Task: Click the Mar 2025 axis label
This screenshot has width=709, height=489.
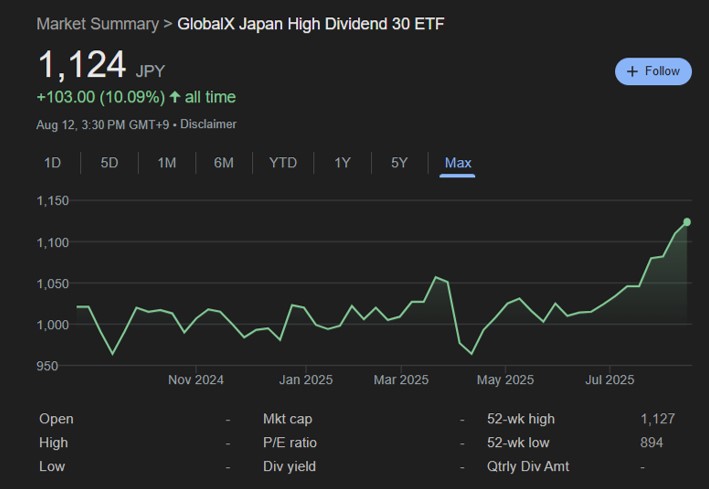Action: [x=401, y=380]
